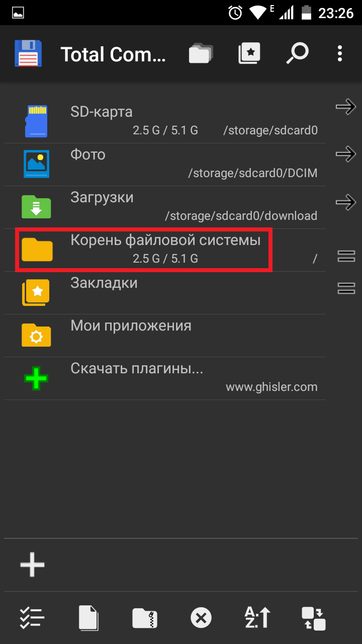Open the three-dot overflow menu
This screenshot has width=362, height=644.
point(340,53)
